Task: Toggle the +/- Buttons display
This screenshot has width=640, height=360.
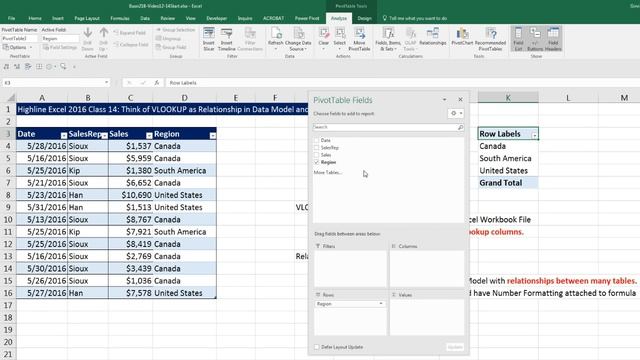Action: [x=535, y=39]
